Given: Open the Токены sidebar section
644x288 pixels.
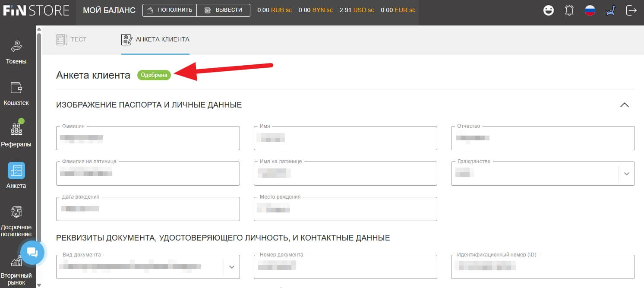Looking at the screenshot, I should coord(16,52).
